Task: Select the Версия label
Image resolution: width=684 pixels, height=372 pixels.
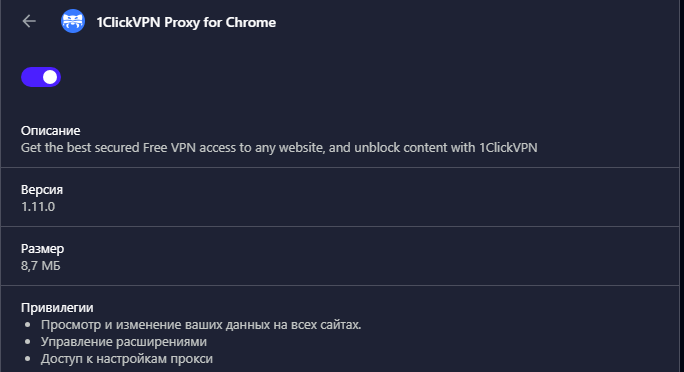Action: click(42, 190)
